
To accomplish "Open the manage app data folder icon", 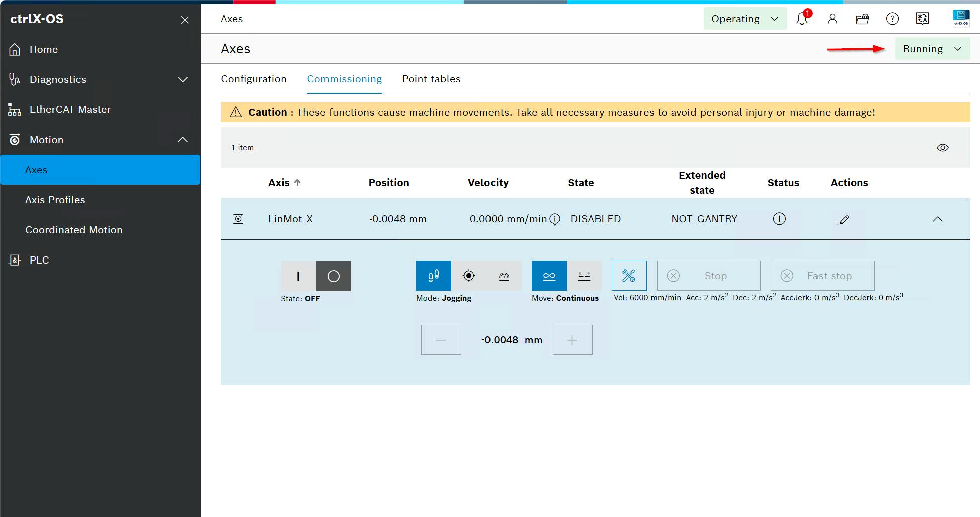I will pyautogui.click(x=862, y=19).
